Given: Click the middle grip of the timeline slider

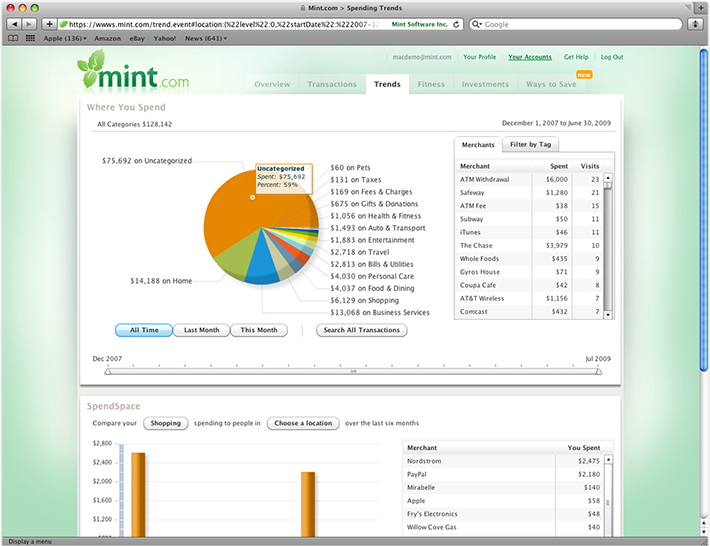Looking at the screenshot, I should pos(353,372).
